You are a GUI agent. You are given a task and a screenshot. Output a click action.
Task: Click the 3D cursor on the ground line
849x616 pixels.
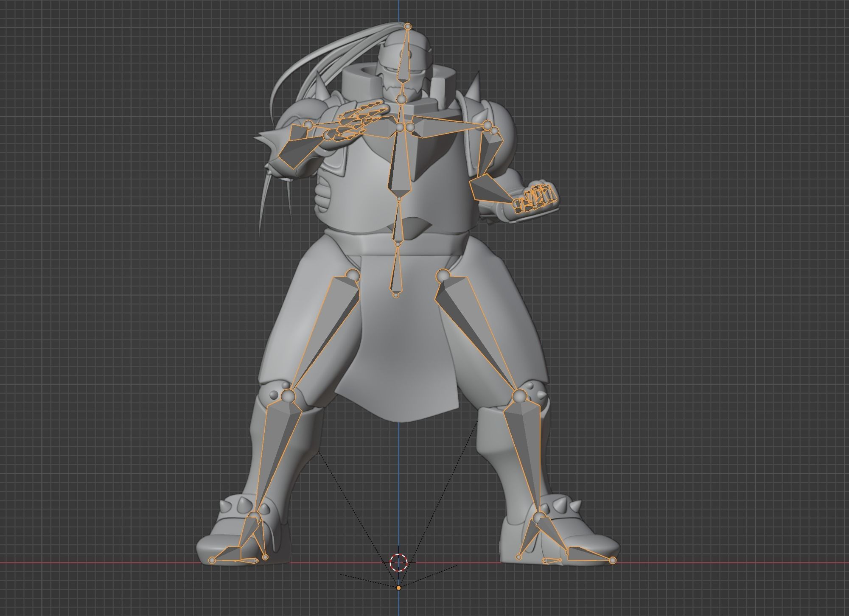coord(398,563)
